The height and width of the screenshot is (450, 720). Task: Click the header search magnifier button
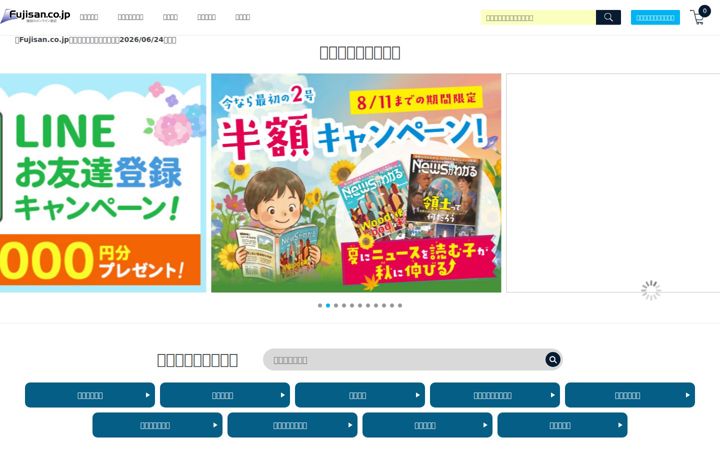[x=608, y=17]
